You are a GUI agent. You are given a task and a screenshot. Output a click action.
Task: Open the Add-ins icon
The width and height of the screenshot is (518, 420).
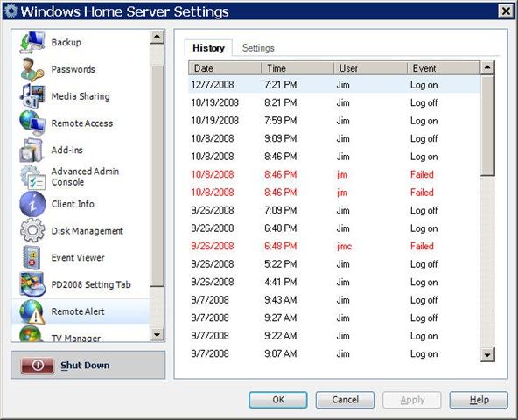click(32, 150)
